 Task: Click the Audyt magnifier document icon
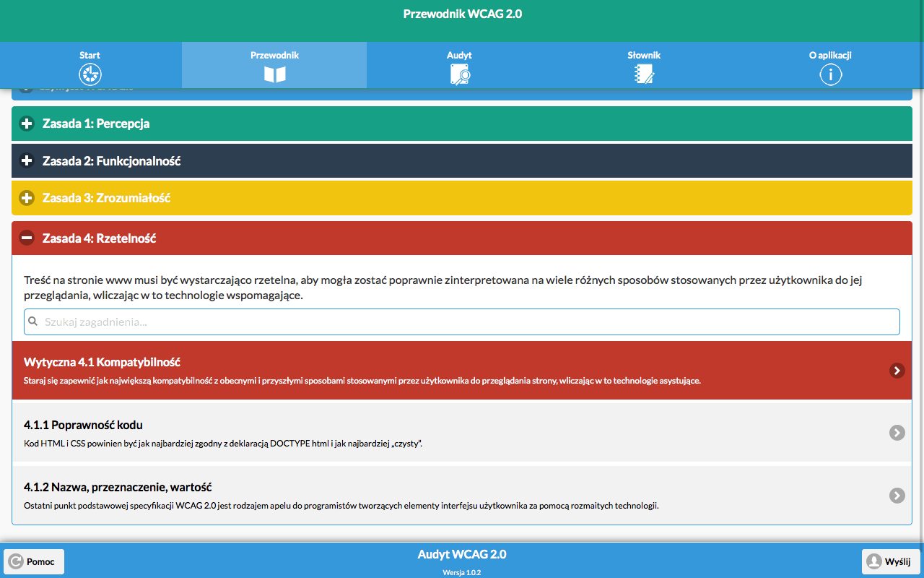[460, 74]
